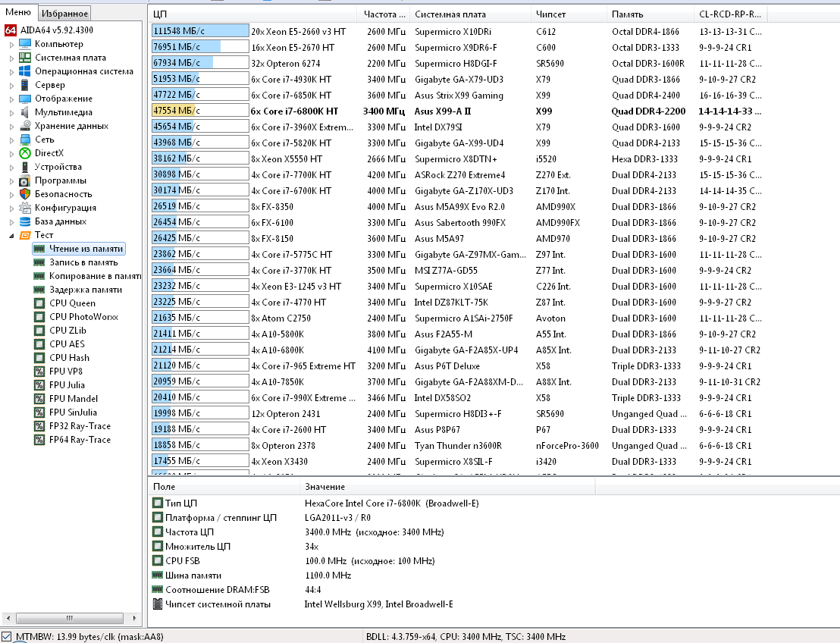Click the tree panel horizontal scrollbar thumb
840x643 pixels.
70,618
